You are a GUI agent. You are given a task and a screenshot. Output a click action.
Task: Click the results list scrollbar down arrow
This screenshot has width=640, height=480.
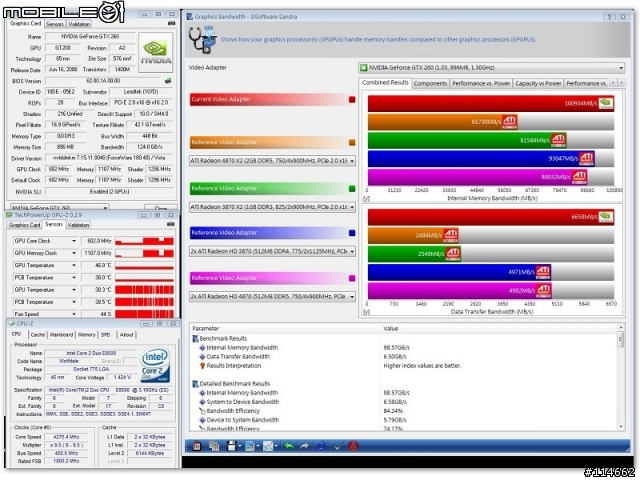[x=621, y=427]
